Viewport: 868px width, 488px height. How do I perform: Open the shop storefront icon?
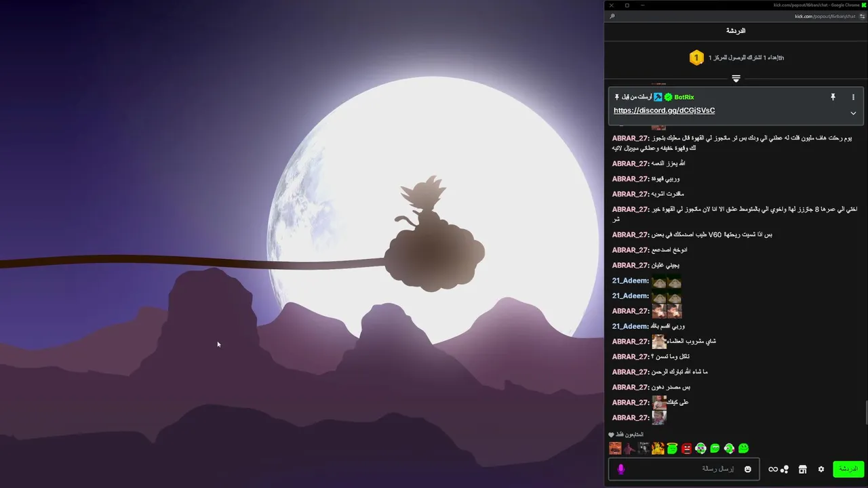click(802, 469)
